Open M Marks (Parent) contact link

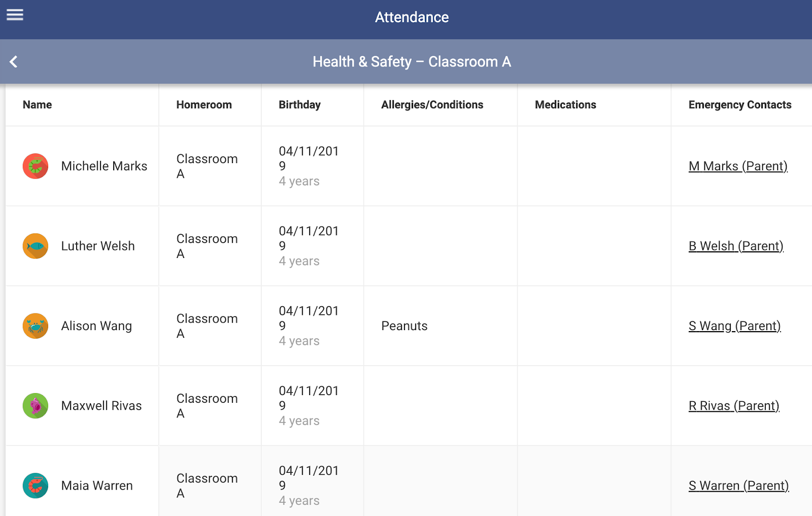pyautogui.click(x=737, y=166)
